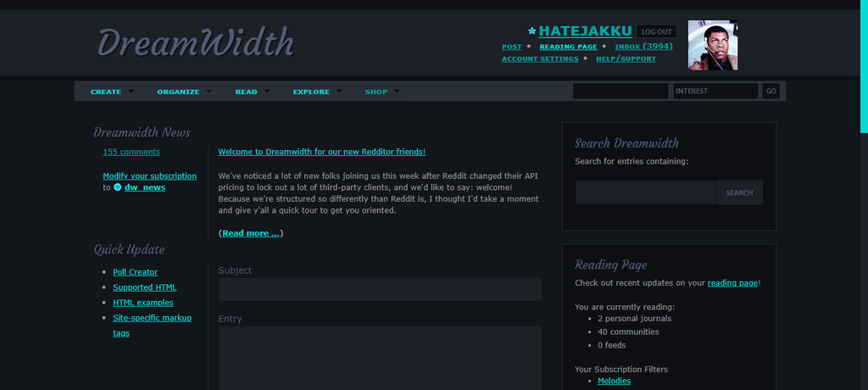Viewport: 868px width, 390px height.
Task: Open the POST link in header
Action: pyautogui.click(x=511, y=47)
